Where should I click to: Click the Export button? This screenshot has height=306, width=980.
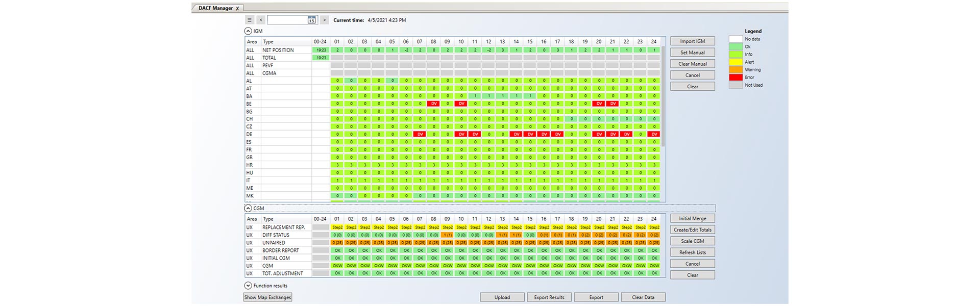click(x=596, y=297)
